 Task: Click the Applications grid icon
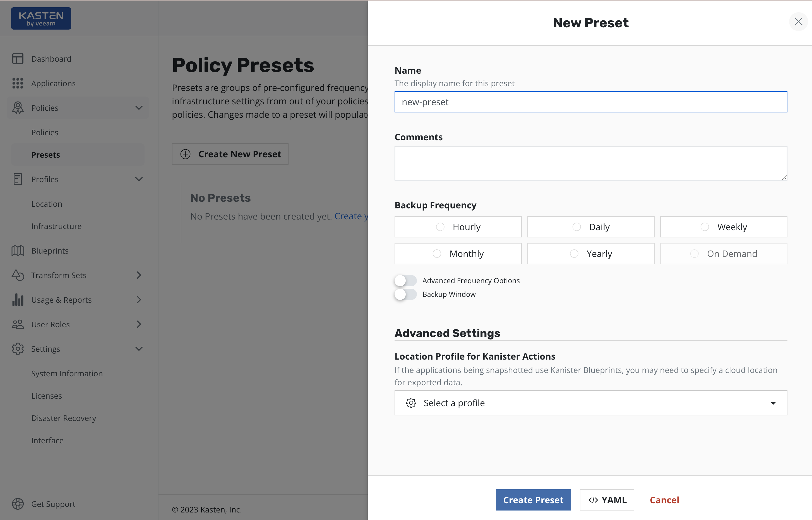click(18, 83)
